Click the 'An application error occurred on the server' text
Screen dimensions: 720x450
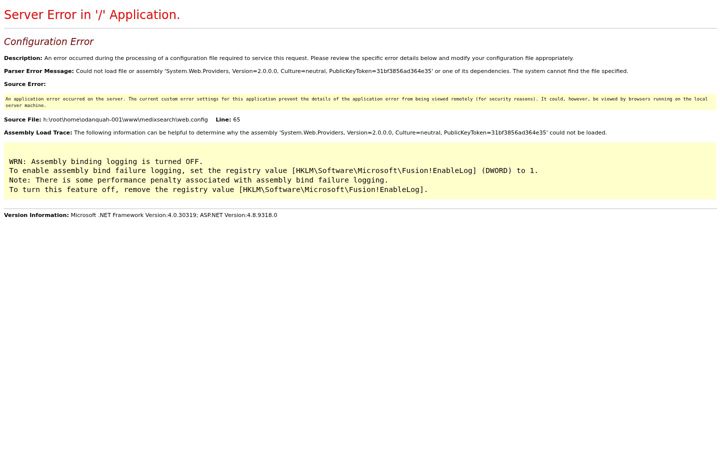point(356,102)
